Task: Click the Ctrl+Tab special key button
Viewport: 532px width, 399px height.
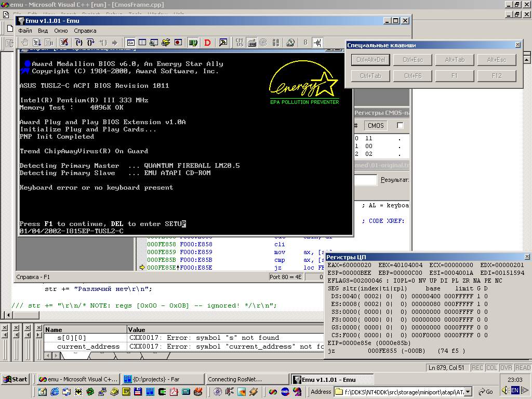Action: [x=370, y=76]
